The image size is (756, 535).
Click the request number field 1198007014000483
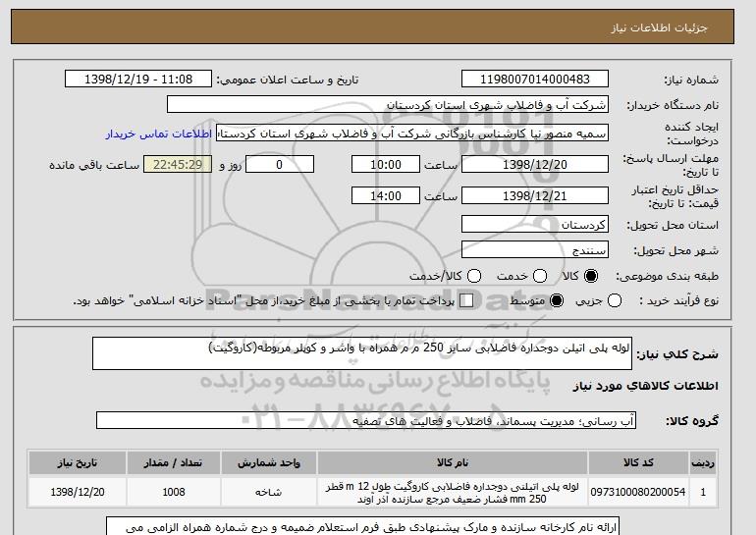[x=535, y=80]
